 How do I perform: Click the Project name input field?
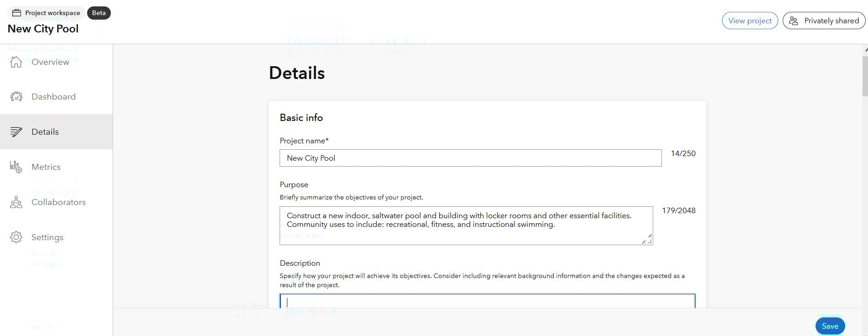470,158
